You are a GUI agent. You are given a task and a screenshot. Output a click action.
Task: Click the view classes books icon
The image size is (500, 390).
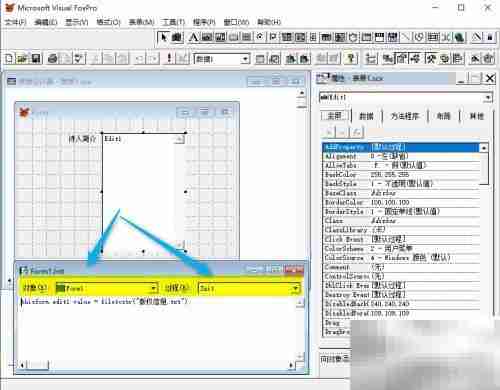pyautogui.click(x=177, y=37)
